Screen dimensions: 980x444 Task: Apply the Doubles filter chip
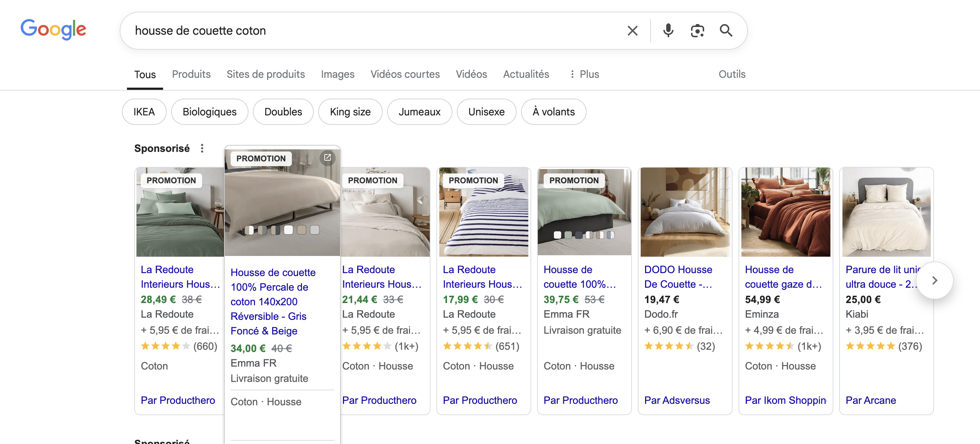point(283,112)
